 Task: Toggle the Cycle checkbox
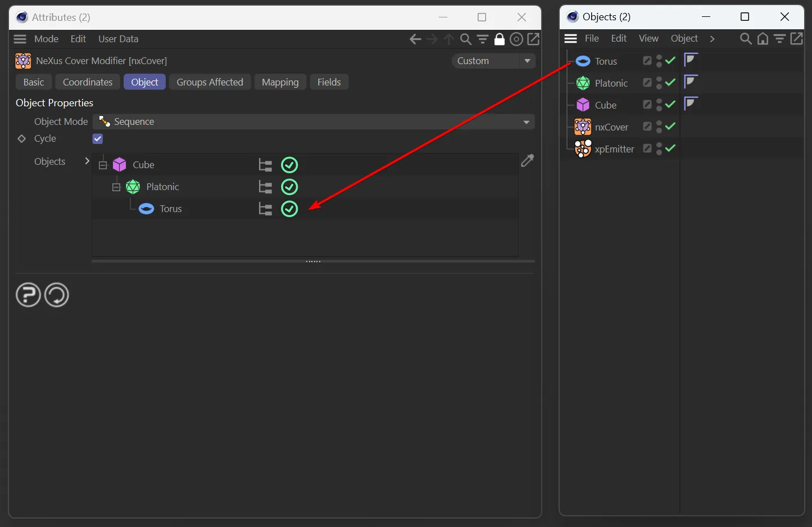(x=98, y=139)
